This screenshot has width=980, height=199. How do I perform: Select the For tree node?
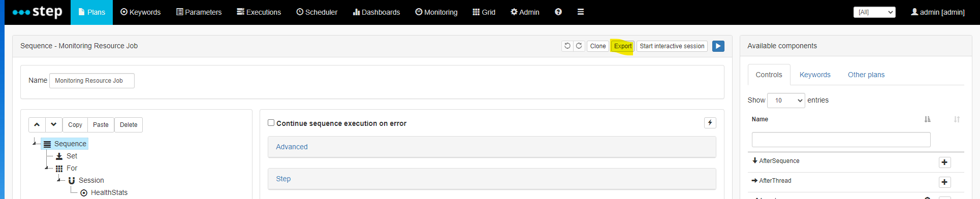pyautogui.click(x=67, y=168)
